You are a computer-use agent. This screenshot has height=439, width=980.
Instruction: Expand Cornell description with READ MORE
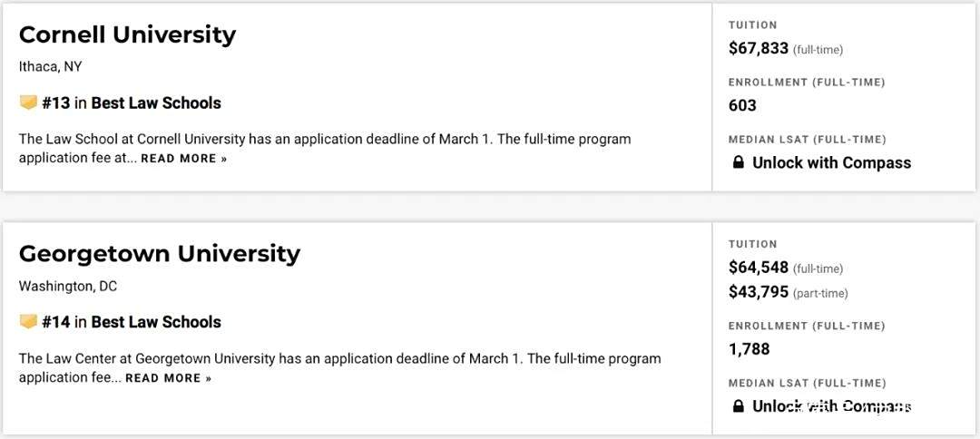pyautogui.click(x=183, y=159)
